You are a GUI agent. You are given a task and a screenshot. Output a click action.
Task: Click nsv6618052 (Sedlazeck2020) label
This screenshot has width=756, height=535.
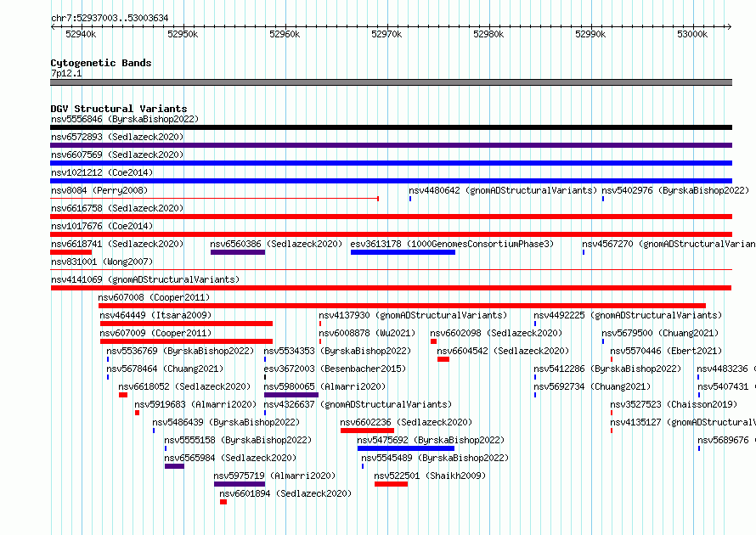click(184, 386)
